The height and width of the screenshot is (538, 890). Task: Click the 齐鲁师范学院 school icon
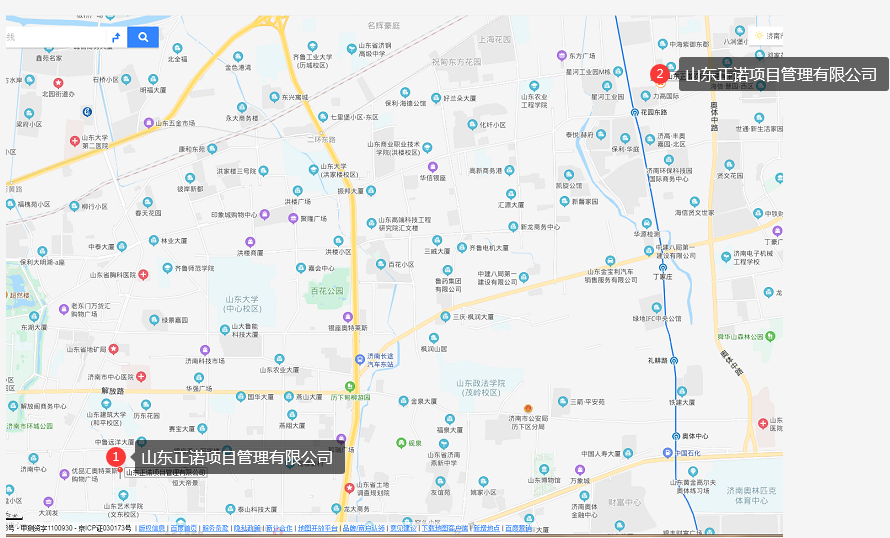167,267
